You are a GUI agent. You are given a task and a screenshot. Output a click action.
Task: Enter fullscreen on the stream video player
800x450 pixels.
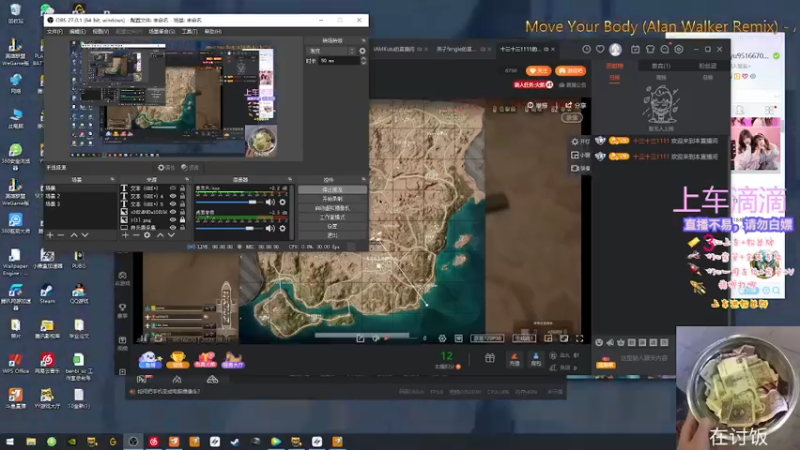(580, 338)
